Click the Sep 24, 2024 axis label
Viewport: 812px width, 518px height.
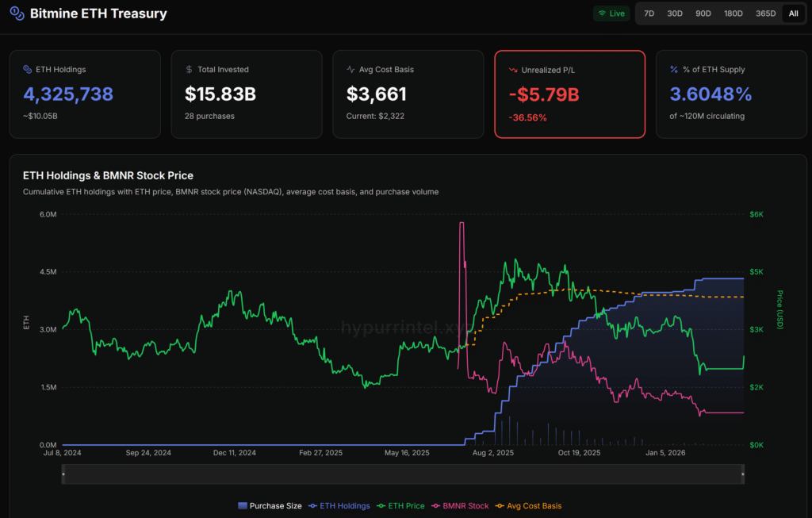tap(148, 453)
